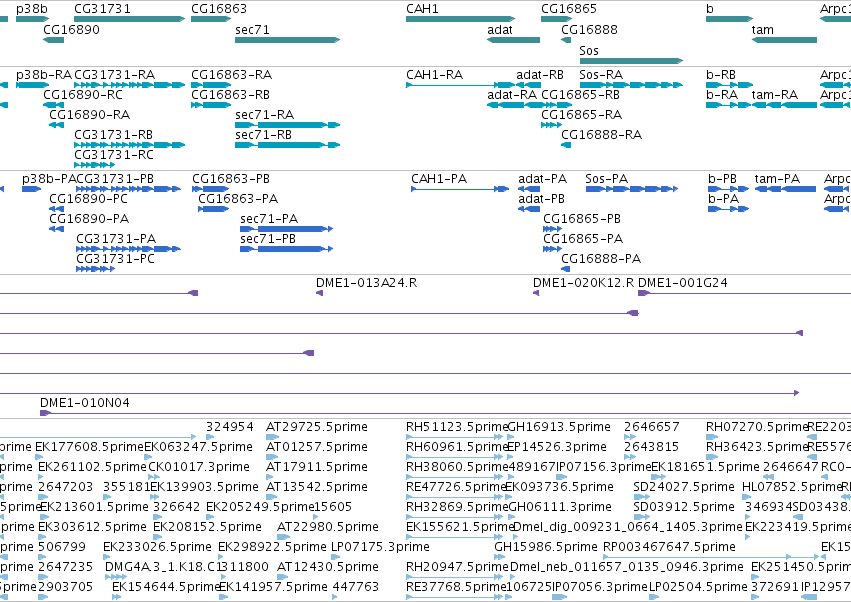Select the CG16890-RA transcript label
The image size is (851, 602).
click(90, 115)
